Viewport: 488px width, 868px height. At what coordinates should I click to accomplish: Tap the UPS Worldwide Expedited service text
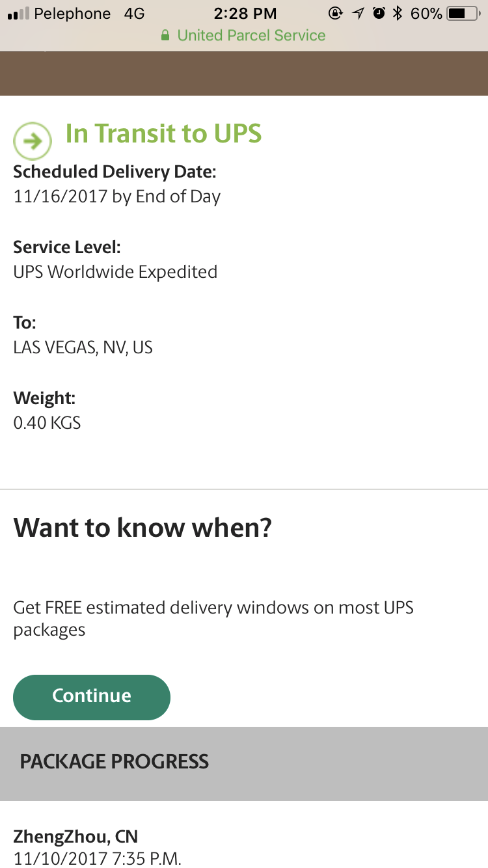click(115, 272)
